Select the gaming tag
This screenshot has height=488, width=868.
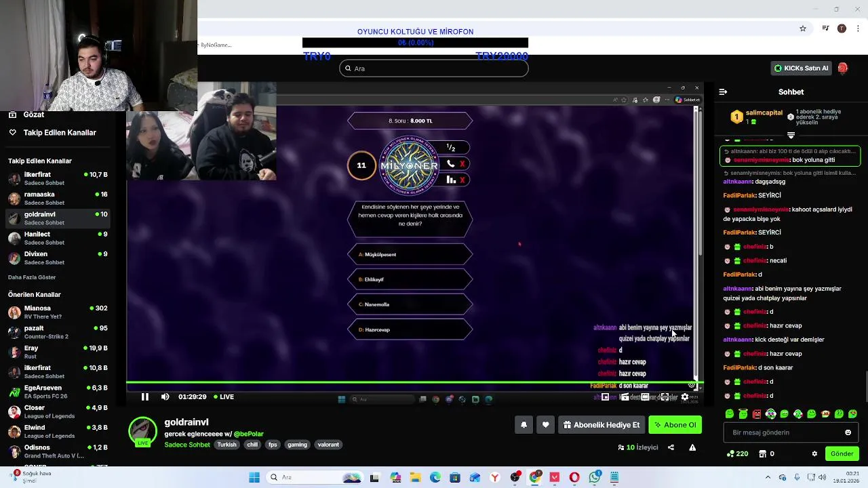(297, 445)
